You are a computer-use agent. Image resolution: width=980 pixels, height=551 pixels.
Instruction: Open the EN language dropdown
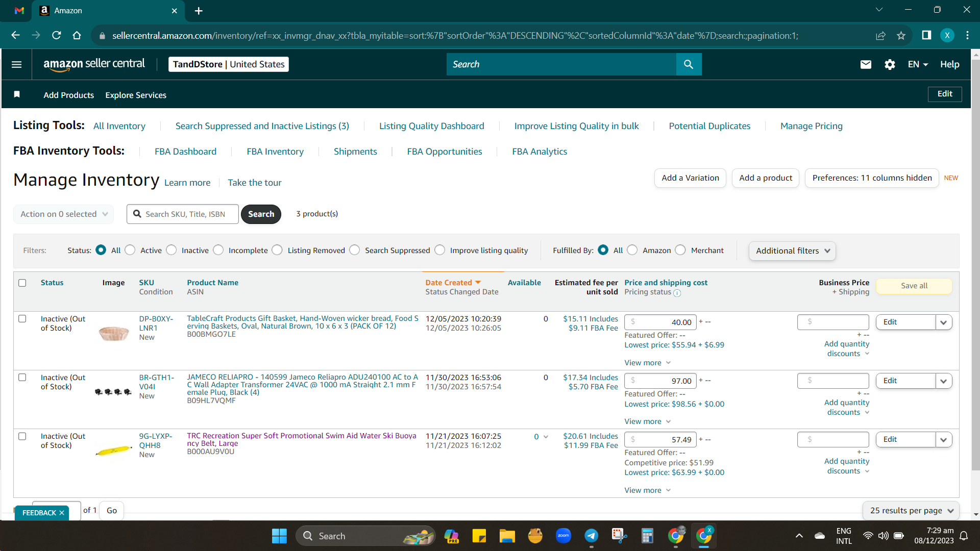click(918, 64)
